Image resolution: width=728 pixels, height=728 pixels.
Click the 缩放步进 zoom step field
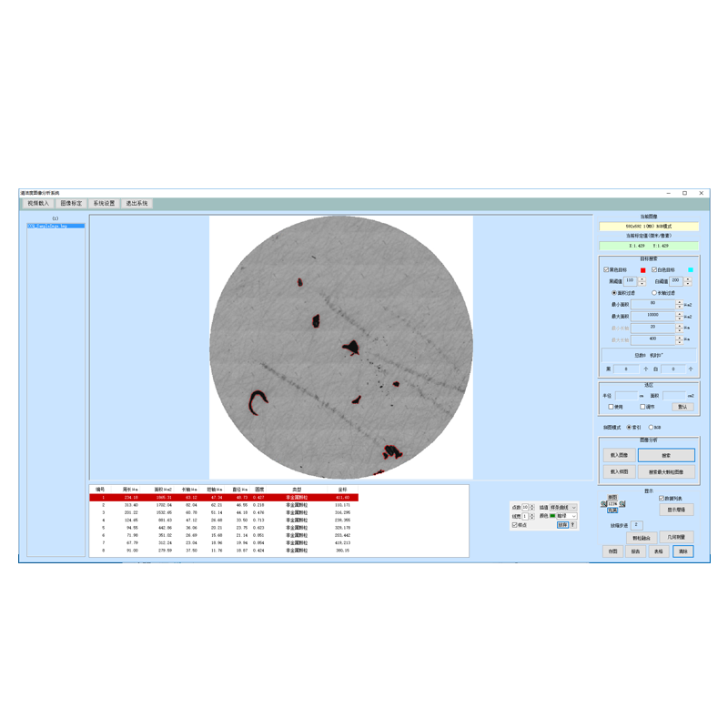tap(636, 525)
